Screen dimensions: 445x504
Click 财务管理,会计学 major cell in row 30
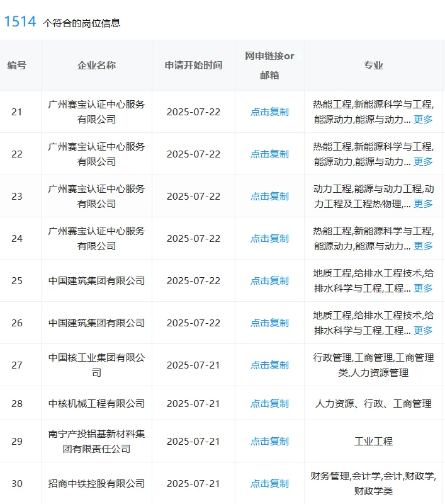tap(373, 483)
